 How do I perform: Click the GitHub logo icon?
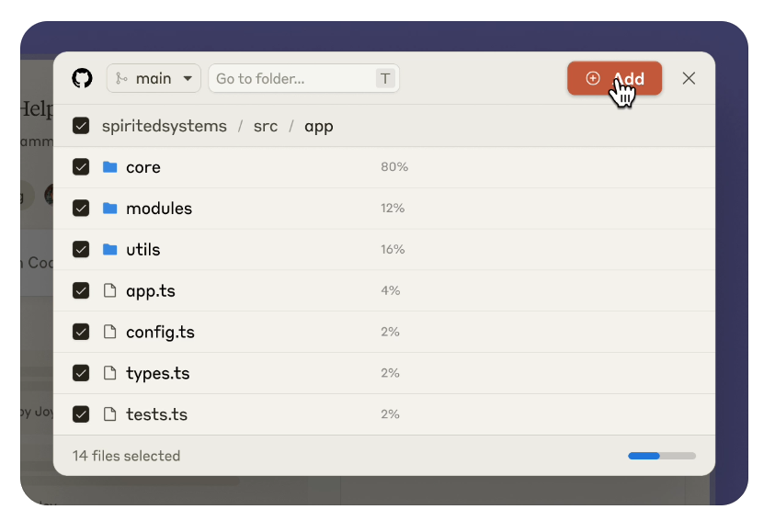coord(82,79)
